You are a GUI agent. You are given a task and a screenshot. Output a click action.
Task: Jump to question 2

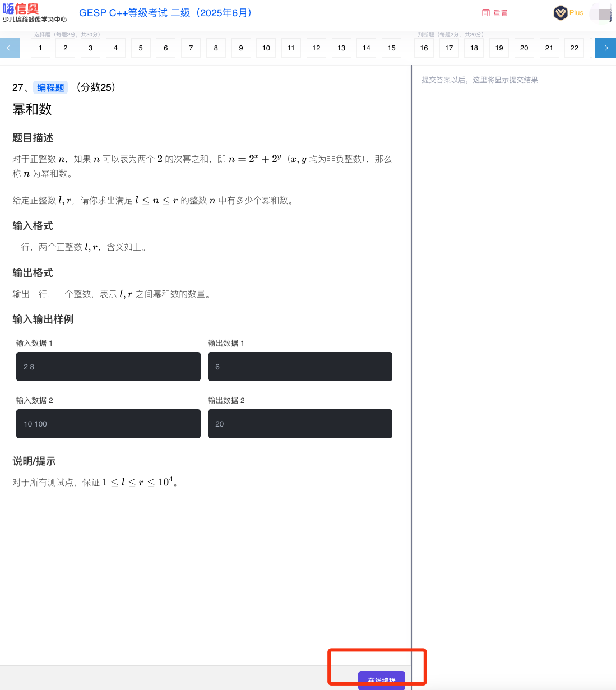click(x=66, y=48)
